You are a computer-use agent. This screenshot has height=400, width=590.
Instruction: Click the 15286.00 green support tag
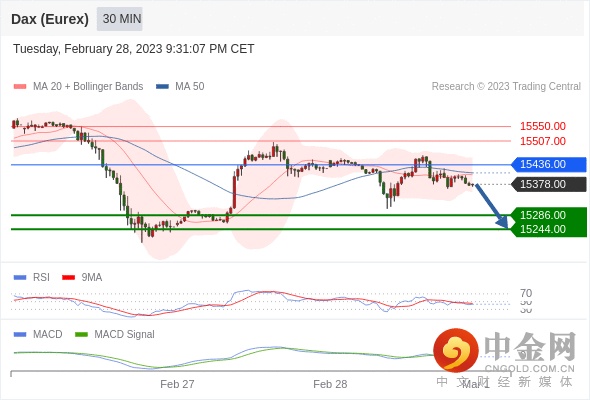tap(549, 215)
